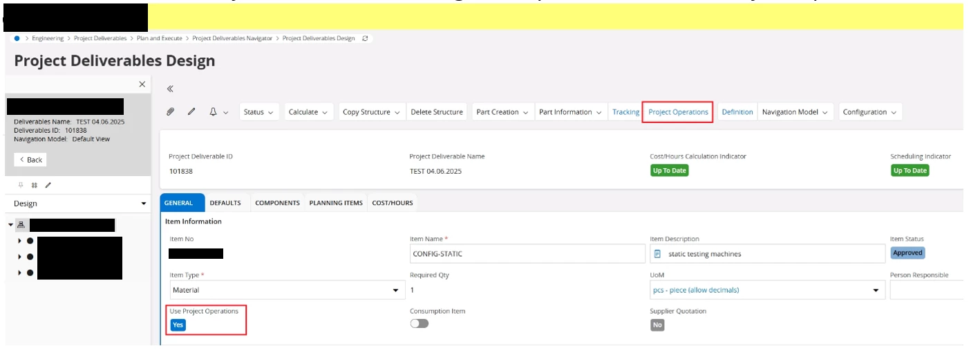Click the pencil edit icon in toolbar
The width and height of the screenshot is (980, 364).
click(191, 112)
